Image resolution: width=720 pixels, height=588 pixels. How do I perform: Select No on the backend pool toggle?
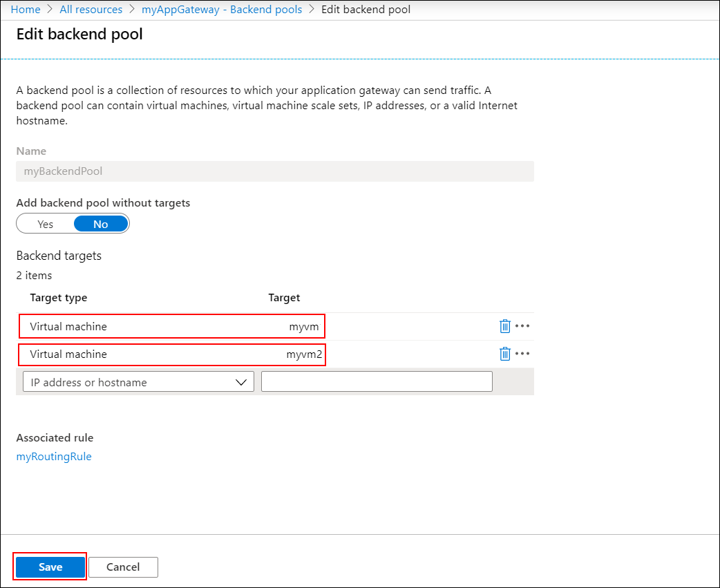pyautogui.click(x=100, y=223)
